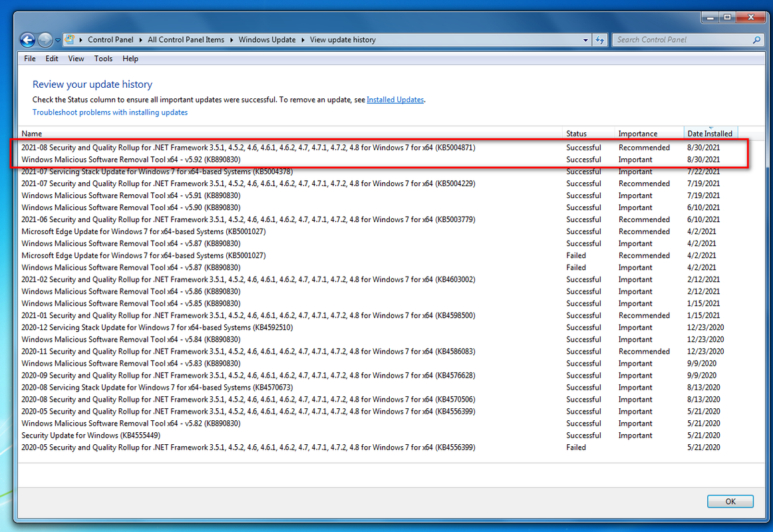Select the successful Removal Tool v5.87 row

(x=379, y=243)
